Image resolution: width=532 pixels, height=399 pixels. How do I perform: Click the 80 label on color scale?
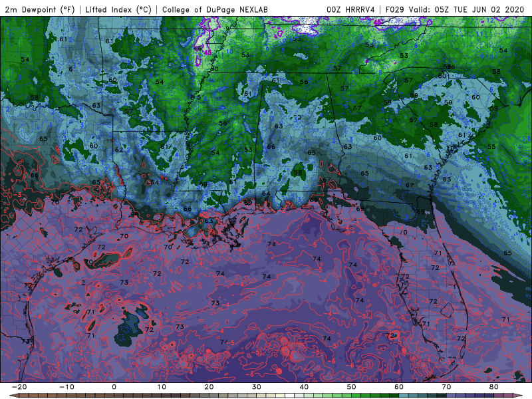coord(494,387)
